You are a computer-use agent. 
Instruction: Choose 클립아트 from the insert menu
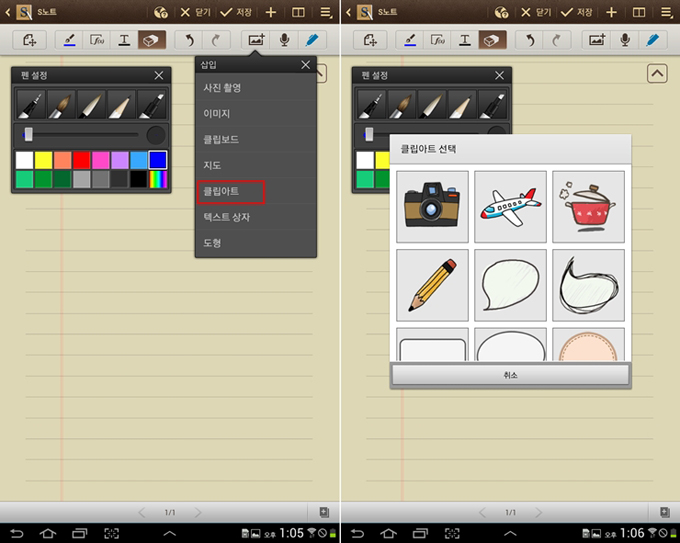(x=230, y=190)
